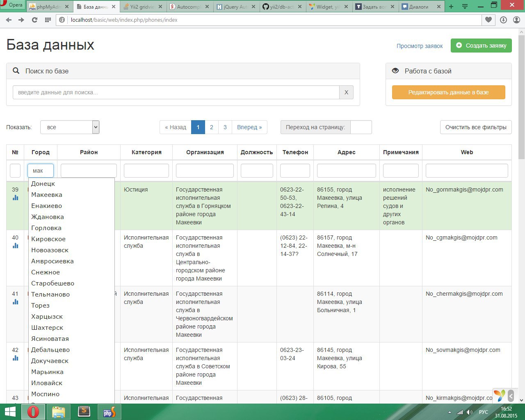Select Макеевка from autocomplete list
525x420 pixels.
(x=71, y=195)
